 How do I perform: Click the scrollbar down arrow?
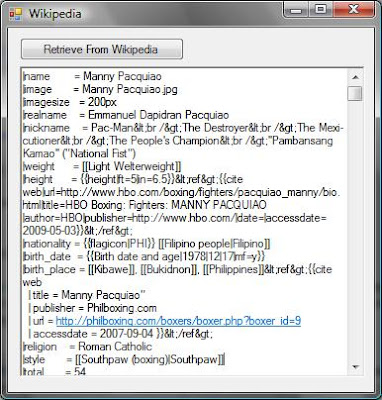355,367
